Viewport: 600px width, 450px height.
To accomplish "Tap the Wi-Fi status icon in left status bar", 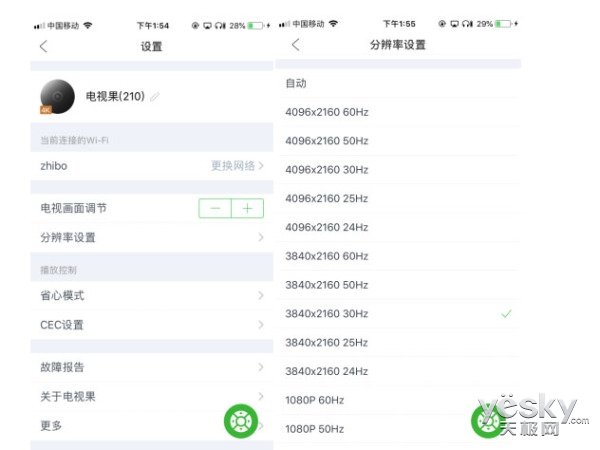I will tap(88, 26).
